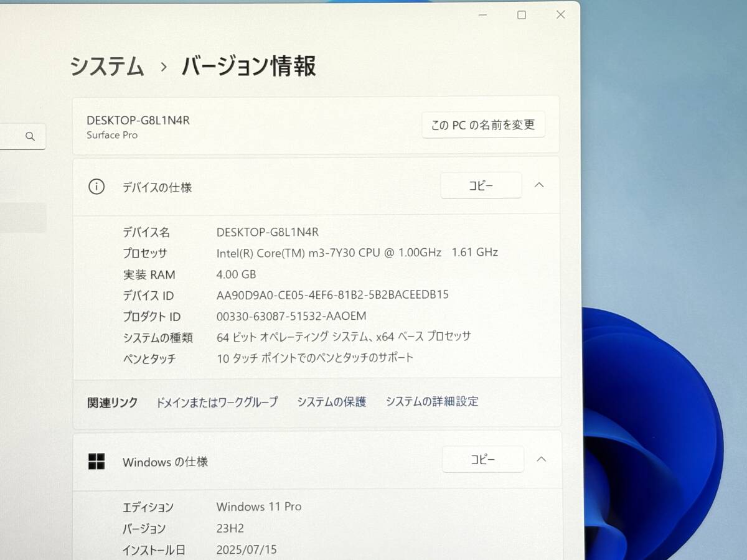Image resolution: width=747 pixels, height=560 pixels.
Task: Close the Settings window
Action: pyautogui.click(x=560, y=14)
